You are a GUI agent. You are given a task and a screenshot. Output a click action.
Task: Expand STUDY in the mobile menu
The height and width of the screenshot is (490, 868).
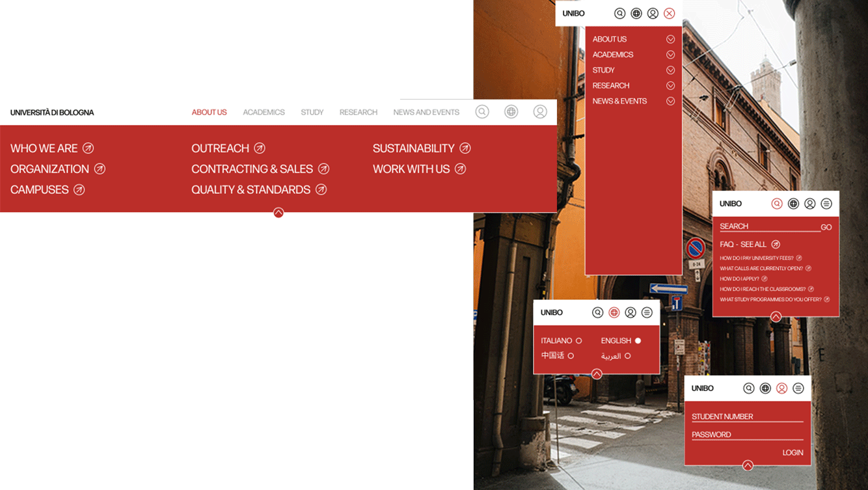671,70
